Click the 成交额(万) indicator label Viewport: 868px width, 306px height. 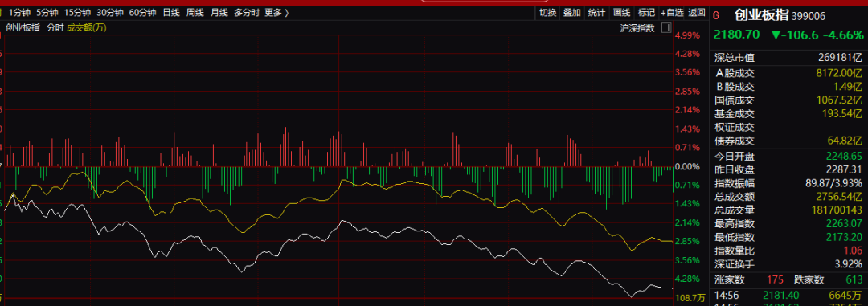coord(87,27)
